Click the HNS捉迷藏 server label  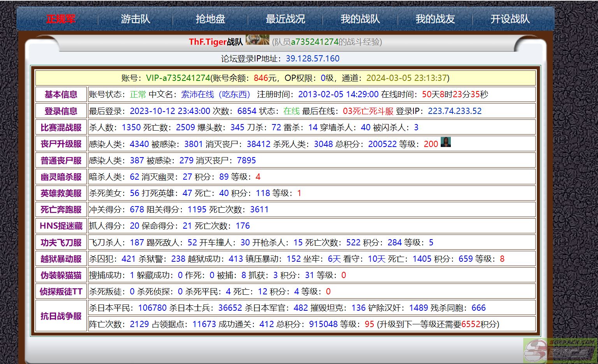pos(61,226)
